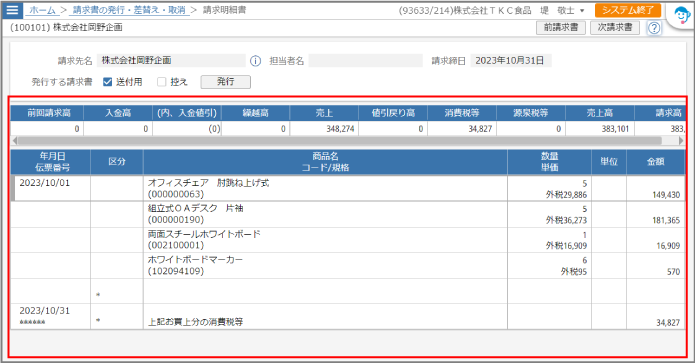Select the 2023/10/01 date cell
Viewport: 695px width, 363px height.
coord(51,188)
